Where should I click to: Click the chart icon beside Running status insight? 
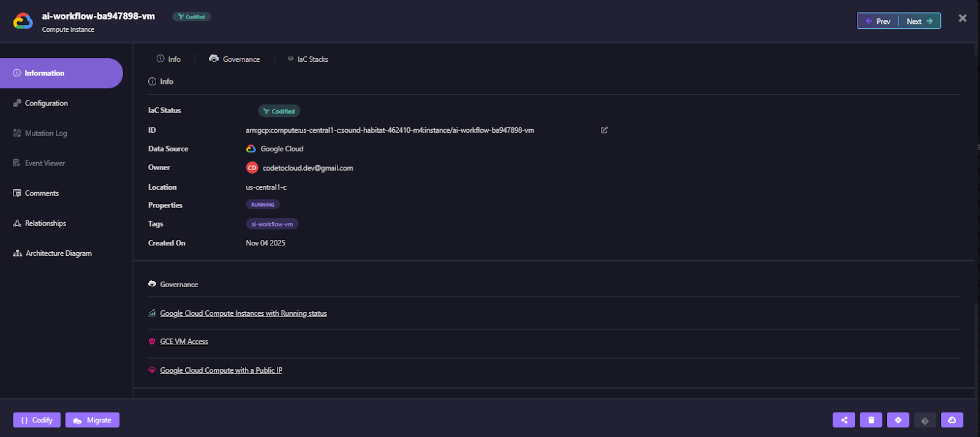click(152, 313)
